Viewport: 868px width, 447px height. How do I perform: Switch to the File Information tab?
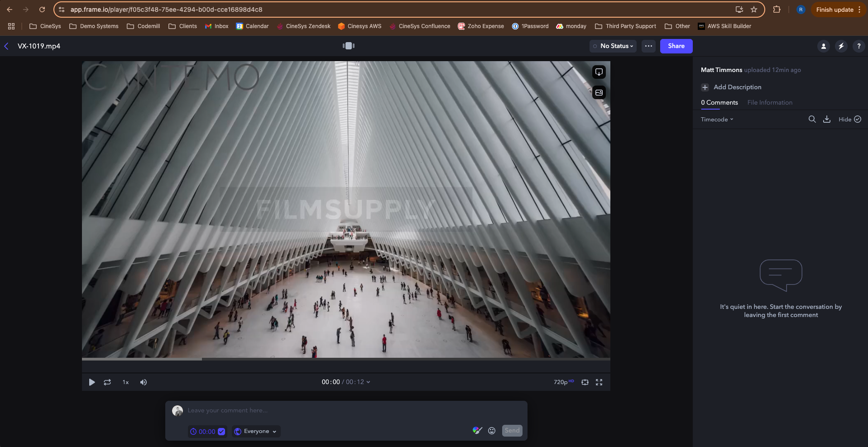[x=770, y=103]
